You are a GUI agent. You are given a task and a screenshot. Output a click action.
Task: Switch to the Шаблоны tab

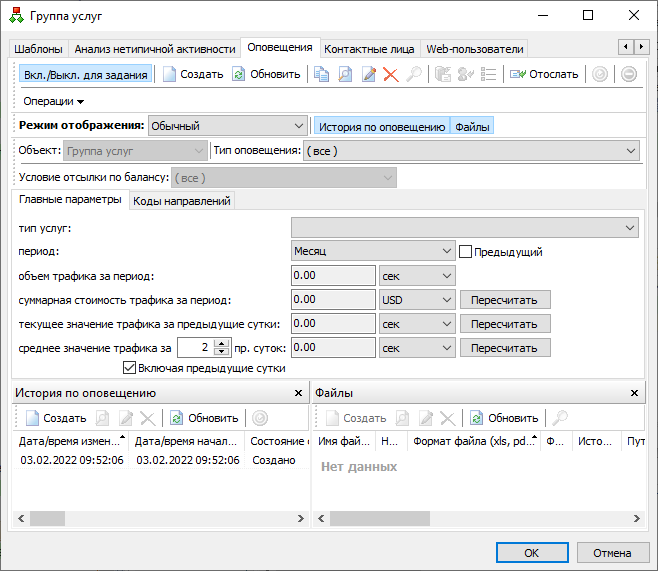38,49
